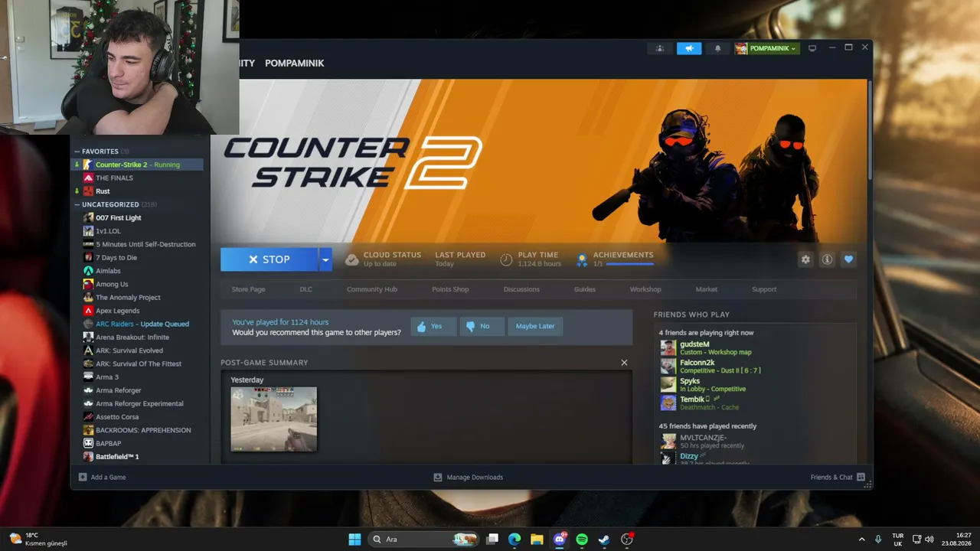Go to the Community Hub tab
Screen dimensions: 980x551
(372, 289)
